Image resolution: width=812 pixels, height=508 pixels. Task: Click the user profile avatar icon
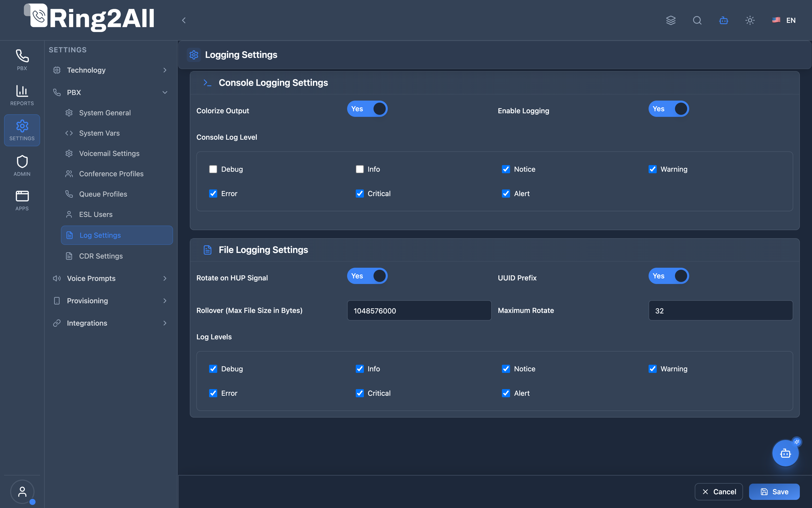pos(22,491)
